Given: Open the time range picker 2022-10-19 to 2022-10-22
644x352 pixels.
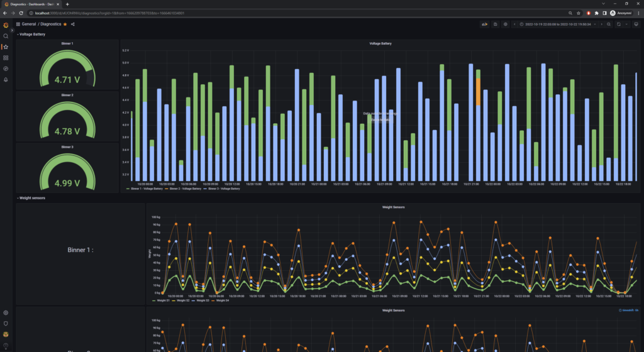Looking at the screenshot, I should (558, 25).
